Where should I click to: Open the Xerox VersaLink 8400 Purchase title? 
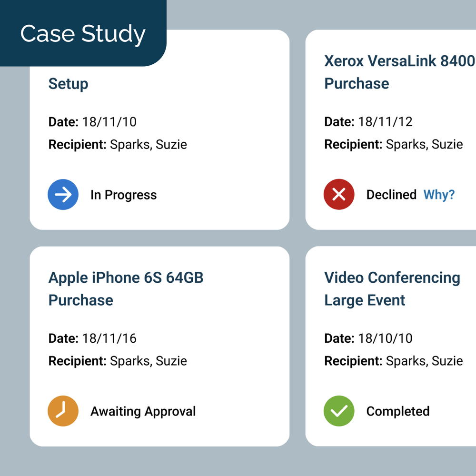coord(399,72)
